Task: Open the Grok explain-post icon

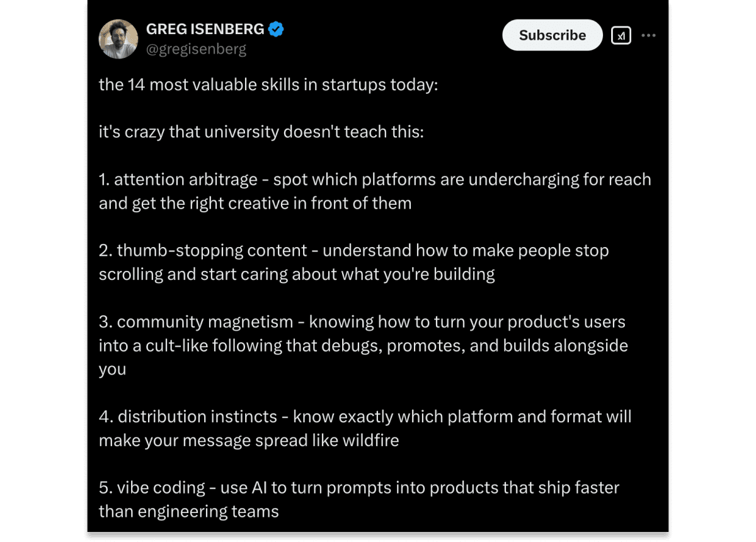Action: click(x=621, y=35)
